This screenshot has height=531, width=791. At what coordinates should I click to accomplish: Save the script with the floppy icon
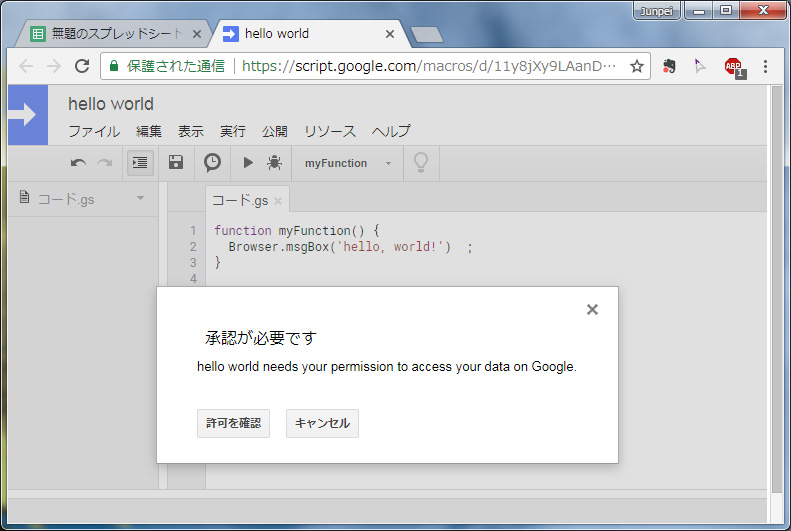[176, 162]
